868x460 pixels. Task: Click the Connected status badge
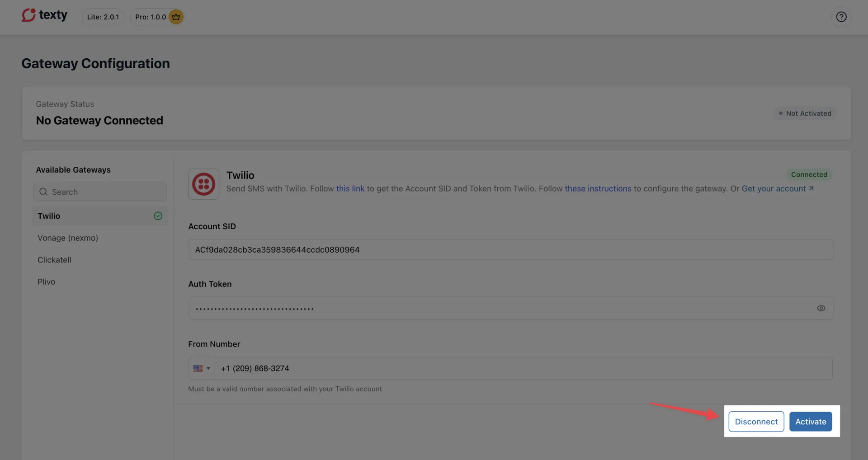pyautogui.click(x=809, y=174)
